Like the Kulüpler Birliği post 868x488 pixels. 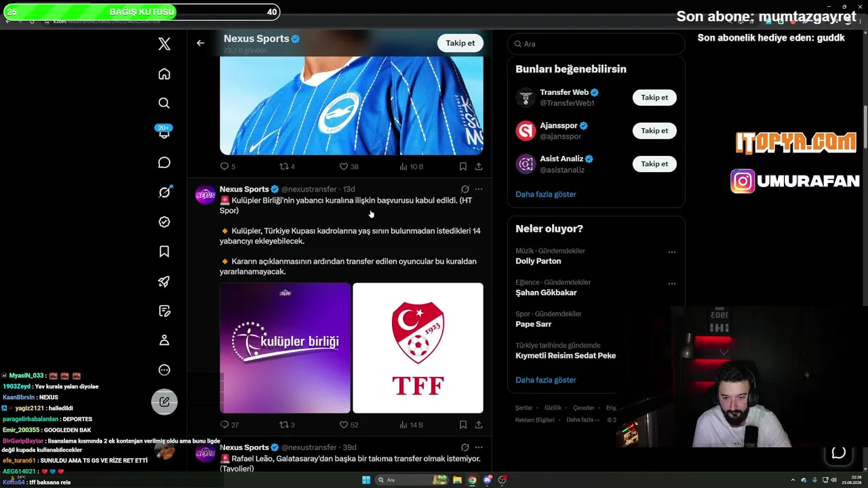coord(343,425)
